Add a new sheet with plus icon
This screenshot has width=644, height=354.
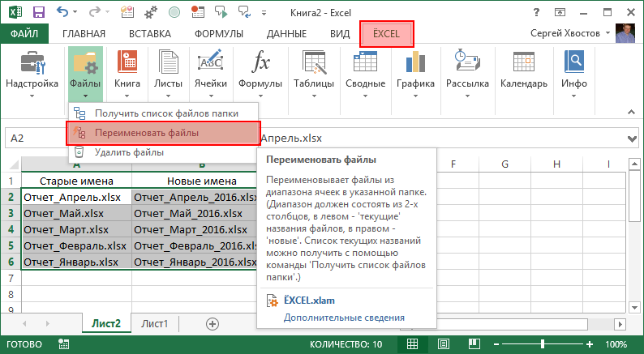212,324
